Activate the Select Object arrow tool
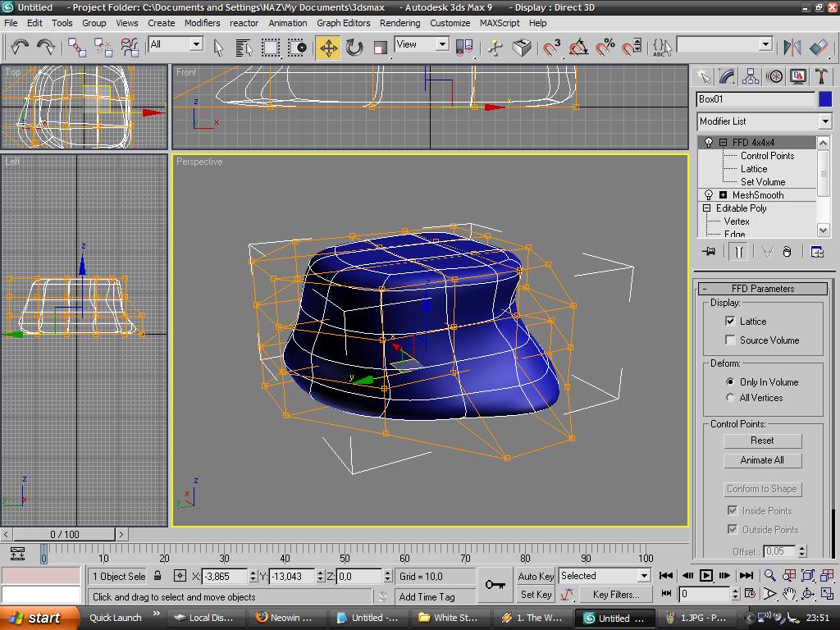The height and width of the screenshot is (630, 840). [x=218, y=47]
